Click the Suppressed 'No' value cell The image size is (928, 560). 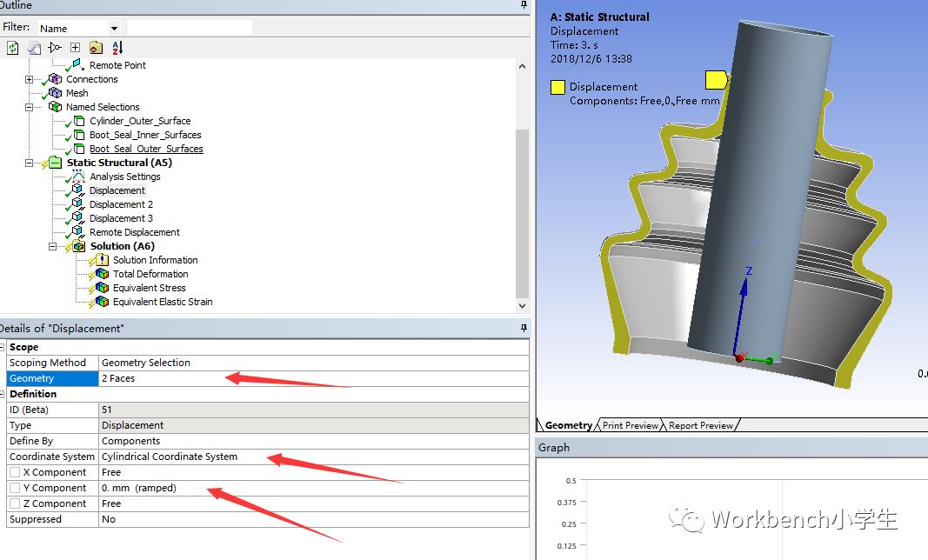[314, 519]
